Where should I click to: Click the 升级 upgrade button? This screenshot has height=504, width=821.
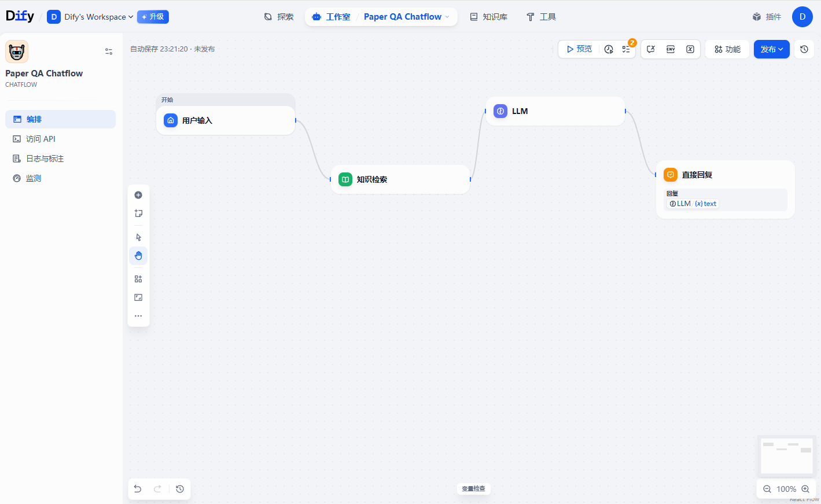pos(153,17)
